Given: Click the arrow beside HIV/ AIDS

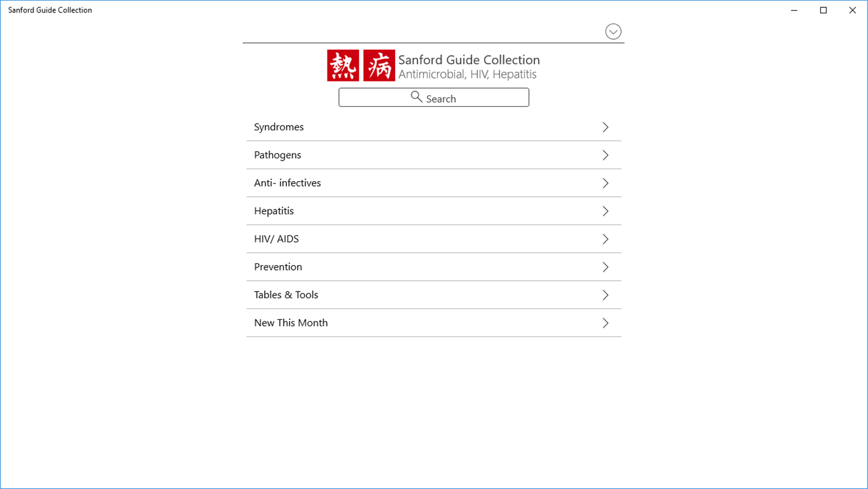Looking at the screenshot, I should [x=605, y=239].
